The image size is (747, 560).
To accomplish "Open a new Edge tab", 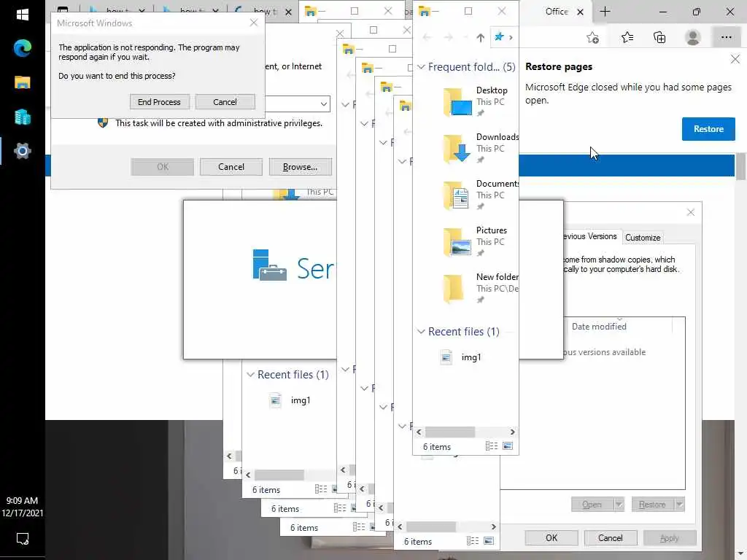I will click(x=605, y=12).
